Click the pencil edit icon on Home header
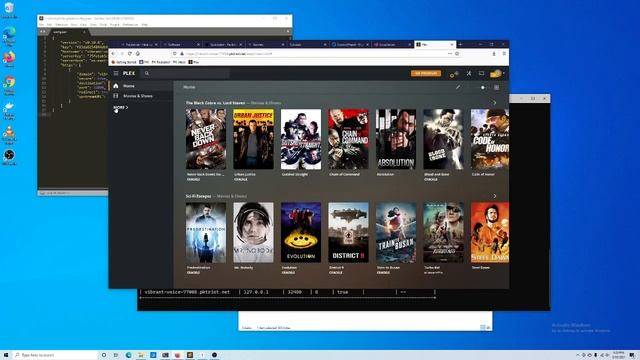This screenshot has height=360, width=640. click(458, 87)
